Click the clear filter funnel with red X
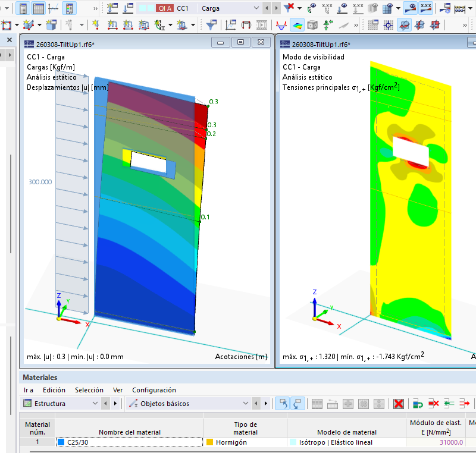 pos(289,8)
